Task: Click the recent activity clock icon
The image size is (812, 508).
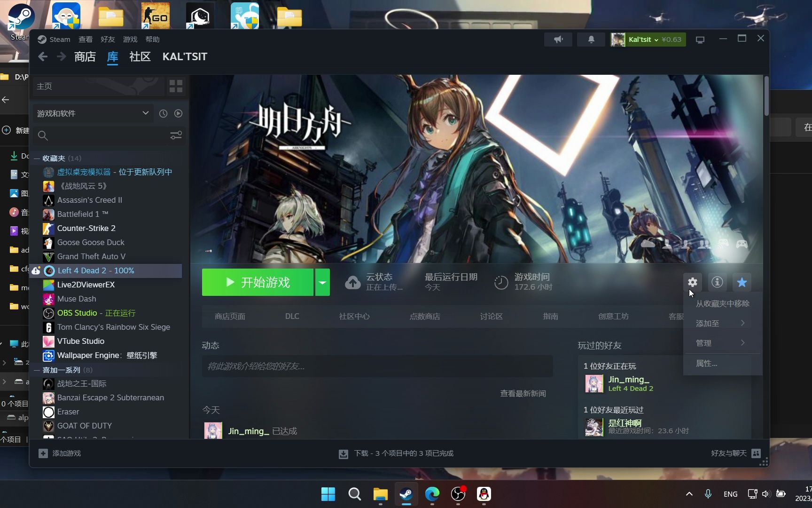Action: click(x=163, y=113)
